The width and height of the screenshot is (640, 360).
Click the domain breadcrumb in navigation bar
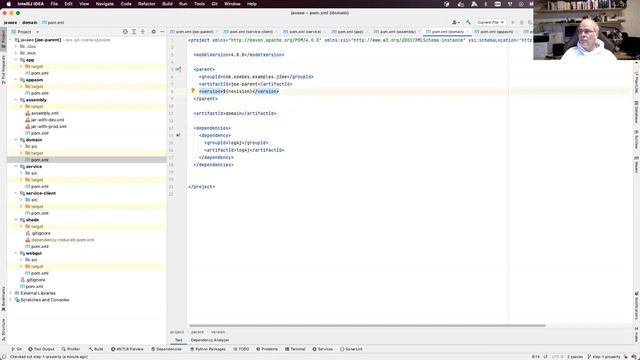29,22
